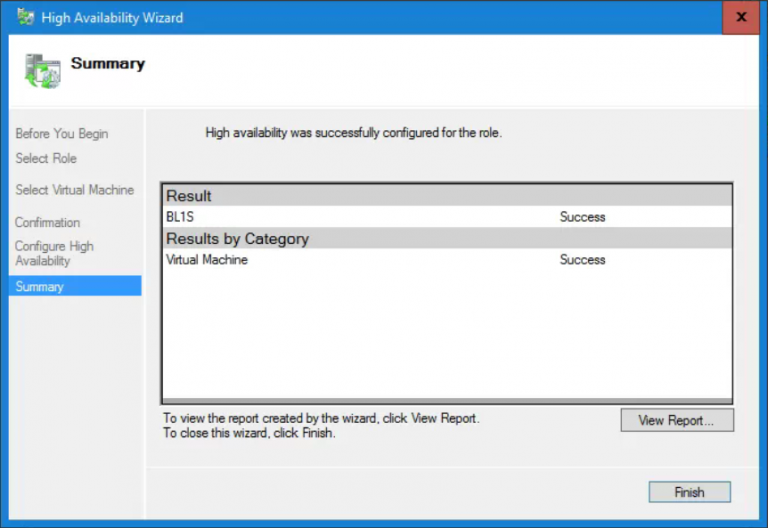
Task: Click the highlighted Summary step in sidebar
Action: pyautogui.click(x=40, y=287)
